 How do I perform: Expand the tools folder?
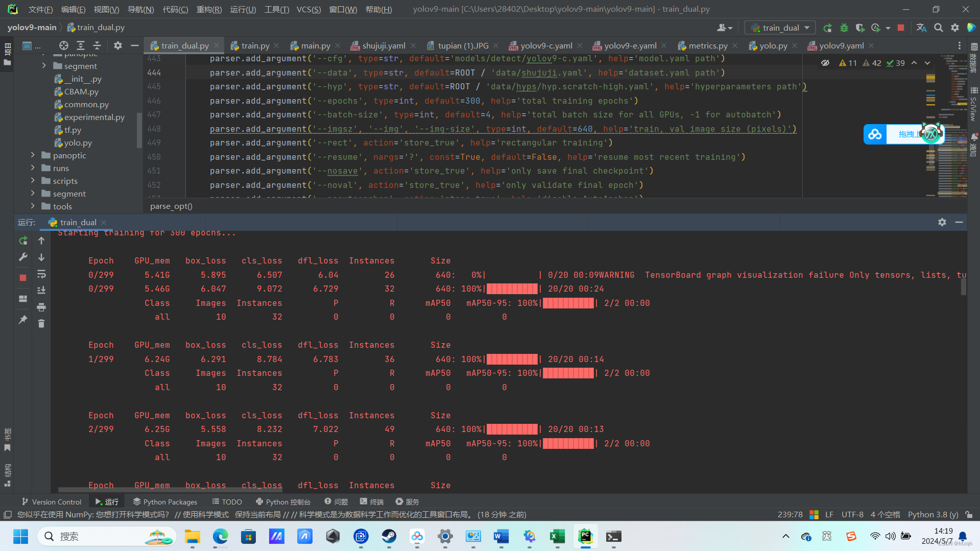click(x=33, y=206)
